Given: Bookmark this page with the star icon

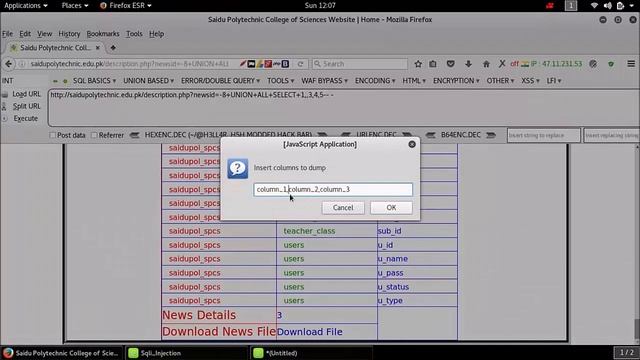Looking at the screenshot, I should (418, 64).
